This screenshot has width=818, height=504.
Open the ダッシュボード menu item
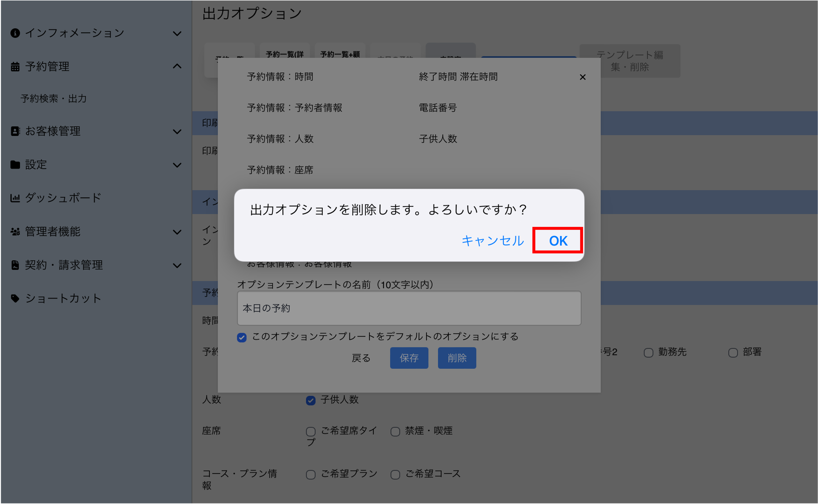pos(63,198)
